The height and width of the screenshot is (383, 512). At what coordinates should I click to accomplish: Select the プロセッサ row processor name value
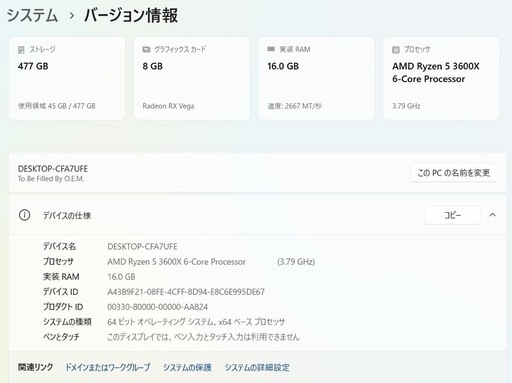[x=176, y=262]
